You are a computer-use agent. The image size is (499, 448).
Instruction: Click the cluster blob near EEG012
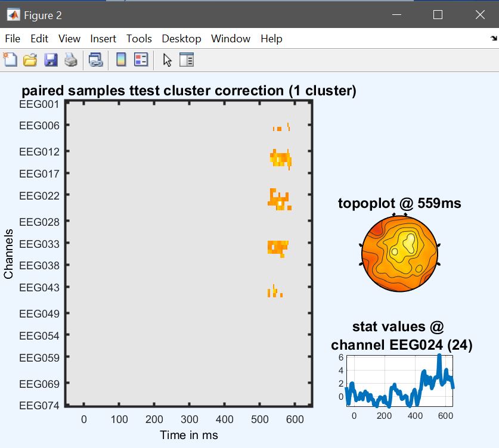pyautogui.click(x=281, y=159)
